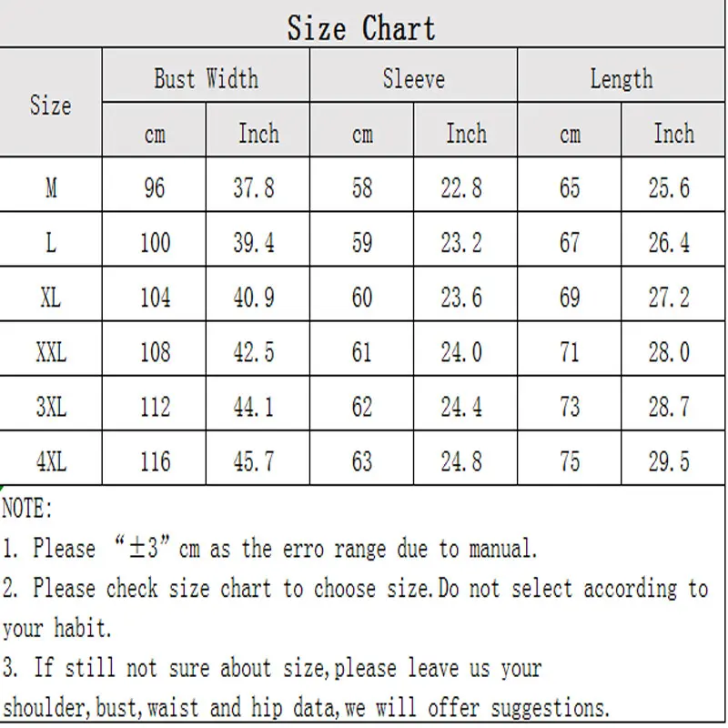The image size is (728, 728).
Task: Click the 29.5 inch length value
Action: tap(669, 462)
